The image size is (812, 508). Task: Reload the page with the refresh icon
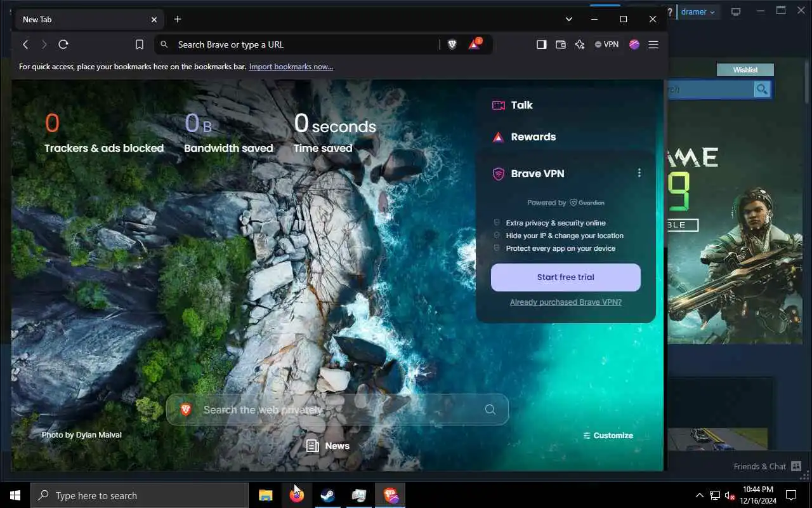tap(63, 44)
